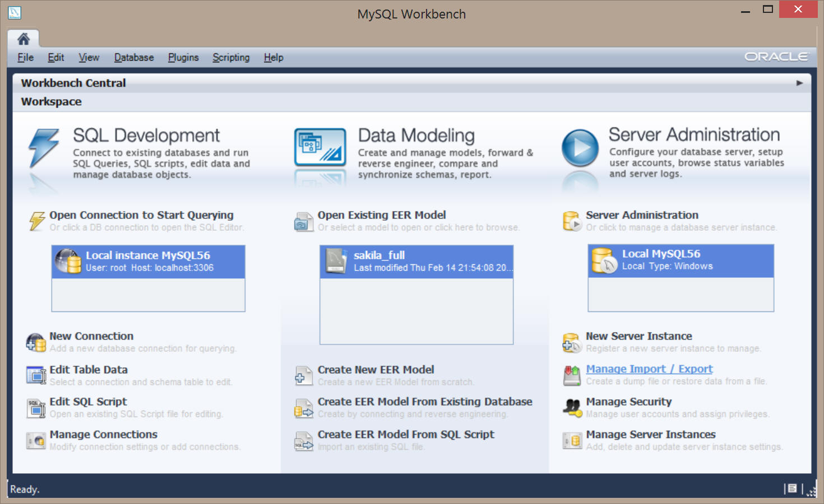Click the Manage Import / Export icon
The image size is (824, 504).
click(572, 375)
